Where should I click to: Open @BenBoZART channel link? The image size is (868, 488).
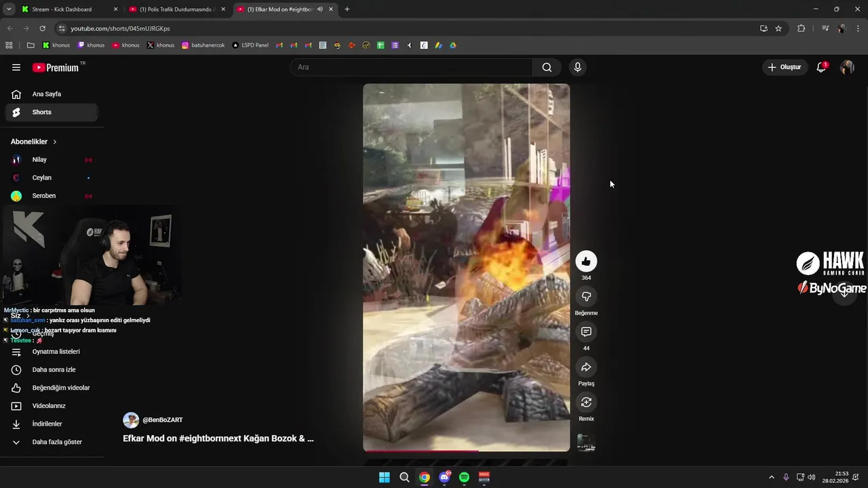pyautogui.click(x=162, y=420)
